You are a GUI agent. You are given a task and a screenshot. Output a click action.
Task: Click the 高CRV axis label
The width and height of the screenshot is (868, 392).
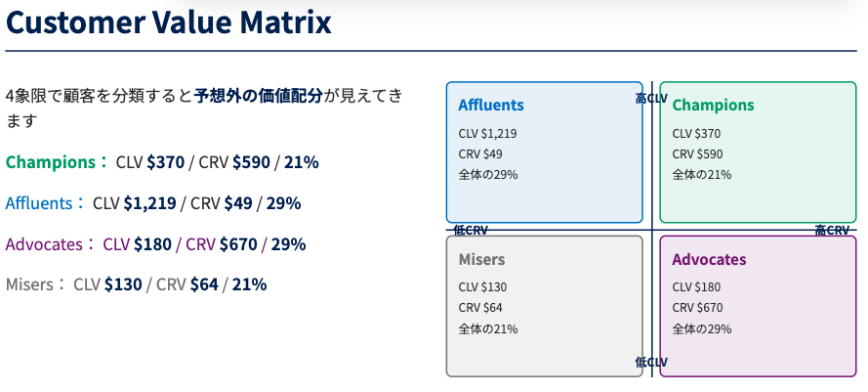coord(833,231)
